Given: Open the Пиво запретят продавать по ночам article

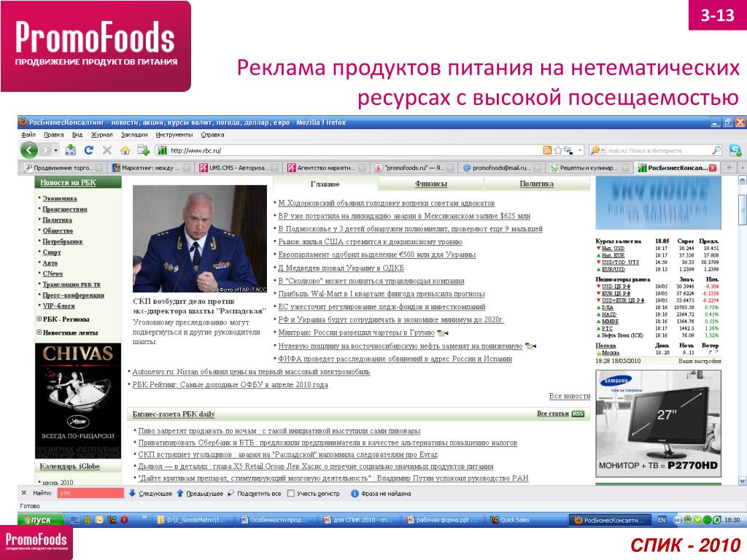Looking at the screenshot, I should coord(279,431).
